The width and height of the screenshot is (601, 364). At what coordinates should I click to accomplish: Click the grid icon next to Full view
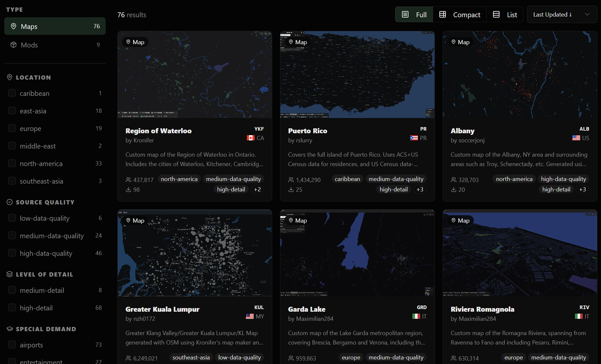click(x=442, y=14)
